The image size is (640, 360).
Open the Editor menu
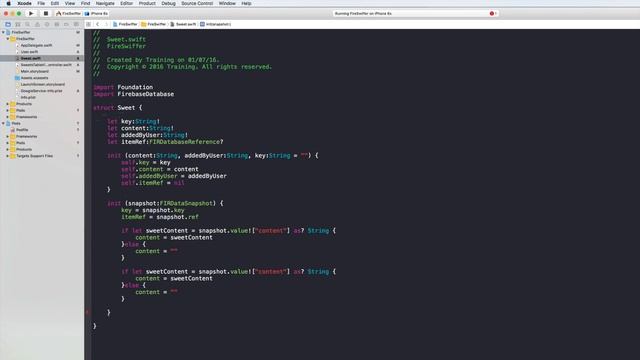point(127,3)
